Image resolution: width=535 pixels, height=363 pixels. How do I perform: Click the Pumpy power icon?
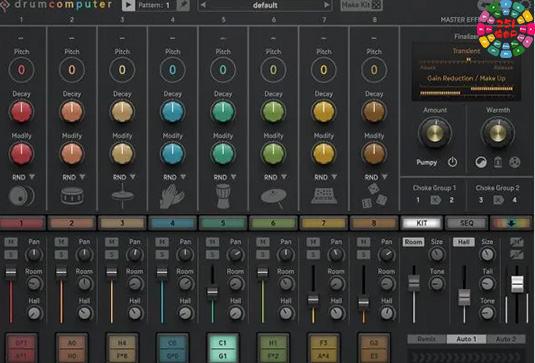coord(452,162)
